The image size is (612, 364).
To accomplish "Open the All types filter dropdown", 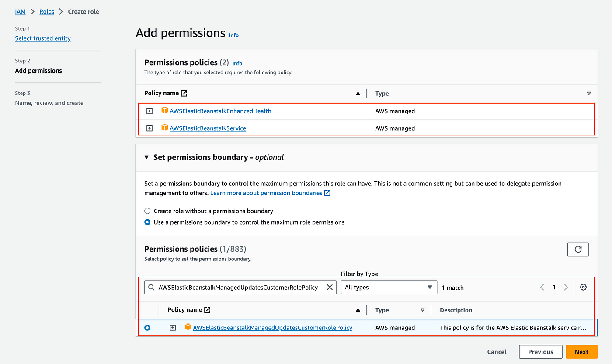I will click(389, 288).
